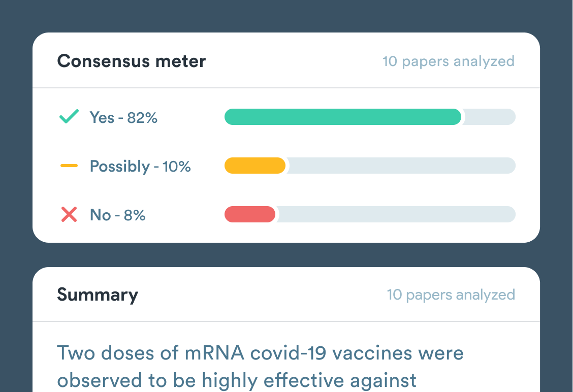Click the gray unfilled portion of No bar
Screen dimensions: 573x392
click(x=396, y=214)
